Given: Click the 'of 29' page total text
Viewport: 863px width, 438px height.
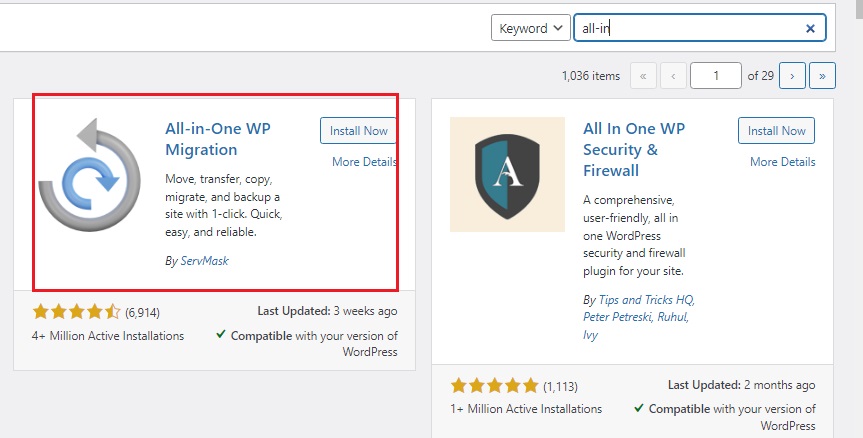Looking at the screenshot, I should pyautogui.click(x=761, y=76).
